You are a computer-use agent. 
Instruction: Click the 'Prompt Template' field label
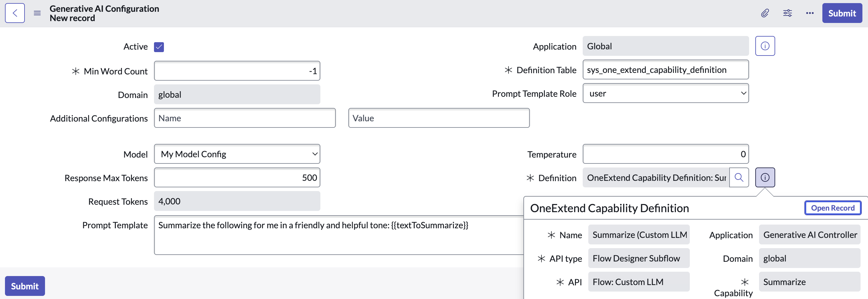point(115,225)
